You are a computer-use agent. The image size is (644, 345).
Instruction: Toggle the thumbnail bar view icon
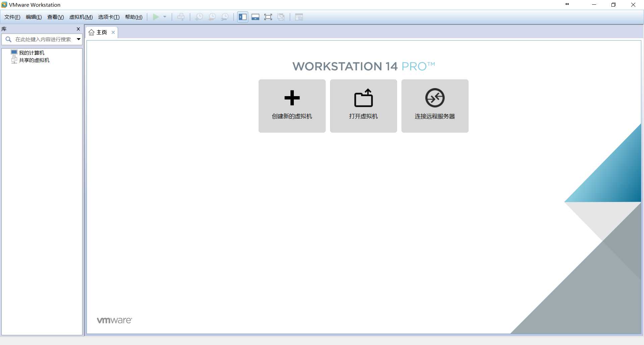click(256, 17)
